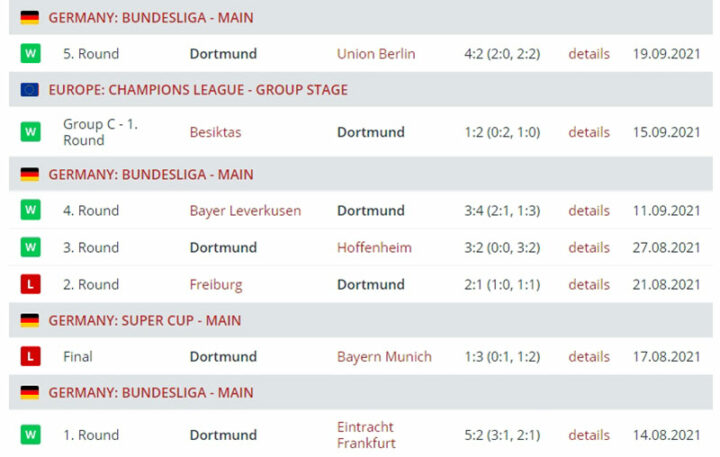Viewport: 720px width, 457px height.
Task: Open details for the 14.08.2021 match
Action: [x=589, y=435]
